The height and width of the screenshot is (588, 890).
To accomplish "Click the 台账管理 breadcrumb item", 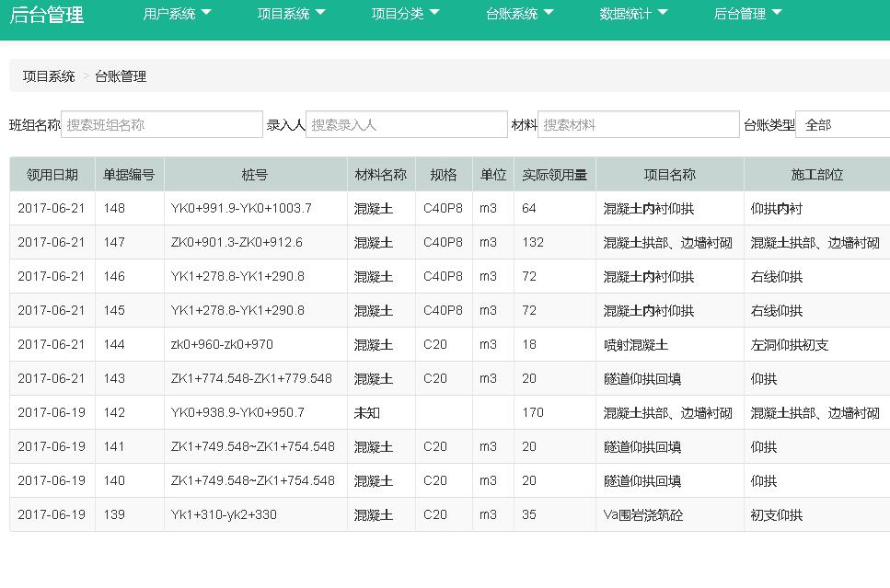I will click(x=121, y=76).
